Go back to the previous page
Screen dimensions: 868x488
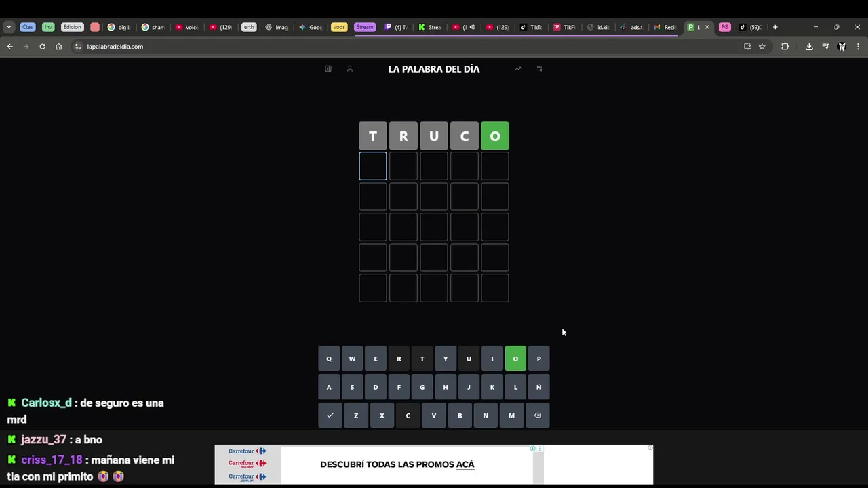tap(9, 47)
